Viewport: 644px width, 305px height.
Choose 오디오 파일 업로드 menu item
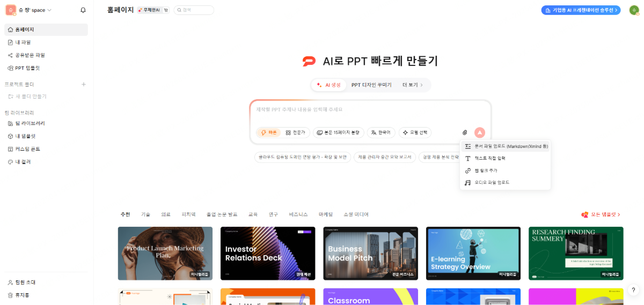506,183
